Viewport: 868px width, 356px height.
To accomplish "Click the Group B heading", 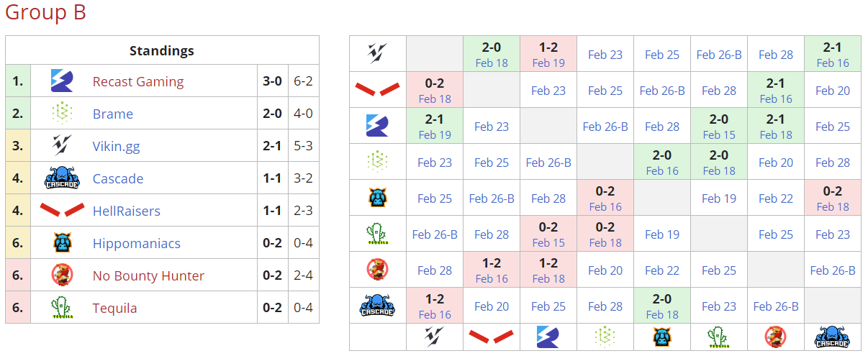I will [45, 12].
